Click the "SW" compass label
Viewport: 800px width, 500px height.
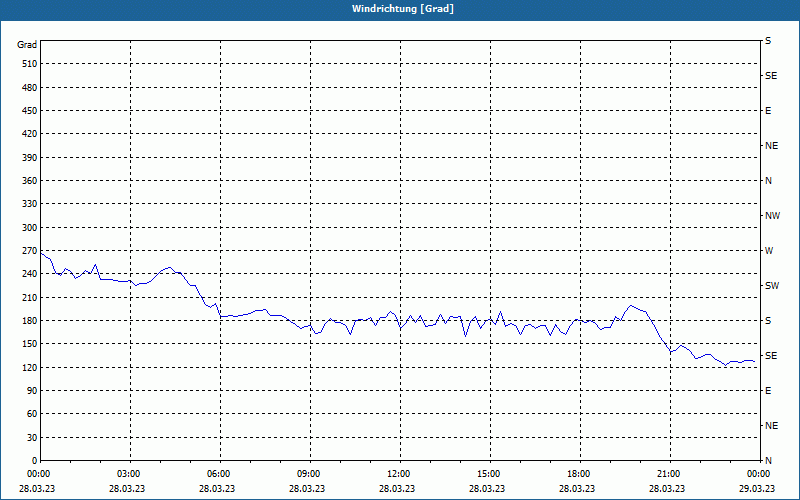coord(772,286)
